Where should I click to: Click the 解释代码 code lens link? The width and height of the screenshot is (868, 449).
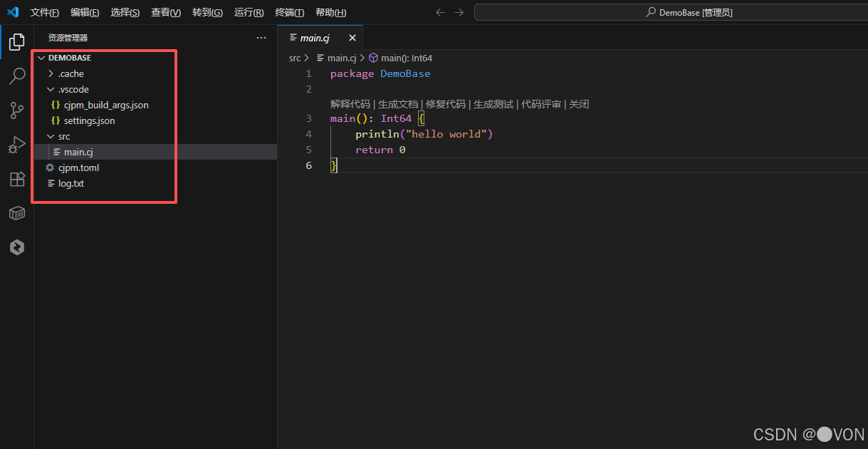click(350, 104)
